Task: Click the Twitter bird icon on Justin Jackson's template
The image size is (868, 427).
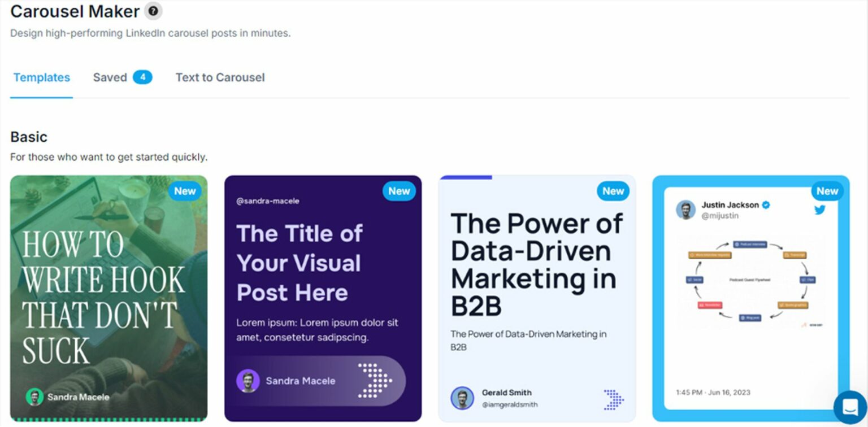Action: pos(819,210)
